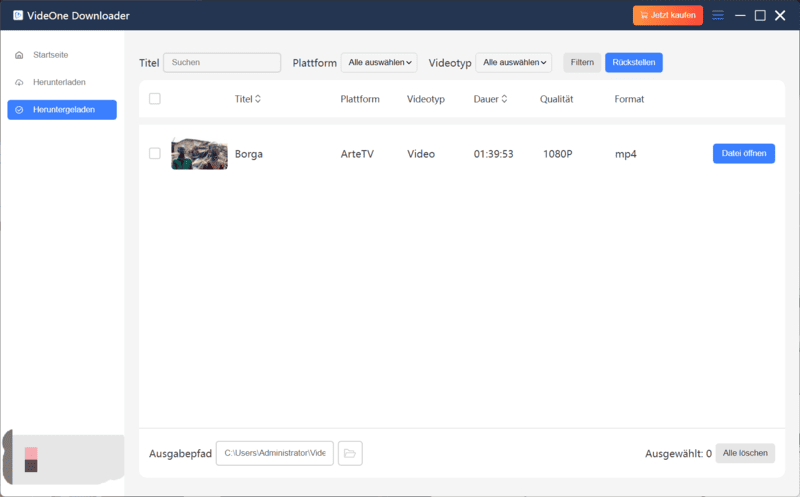Click the Startseite home icon

point(20,54)
